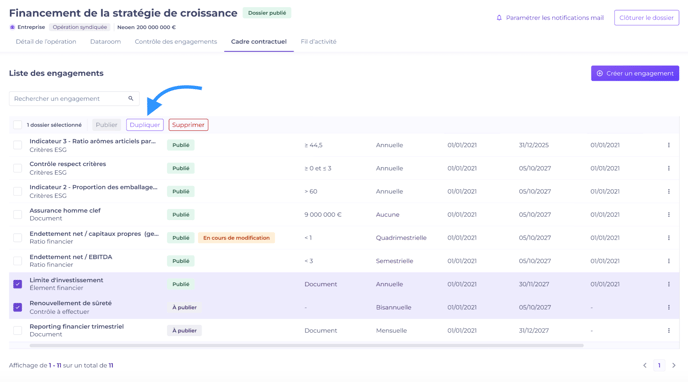Open the Fil d'activité tab
This screenshot has width=688, height=382.
click(319, 42)
